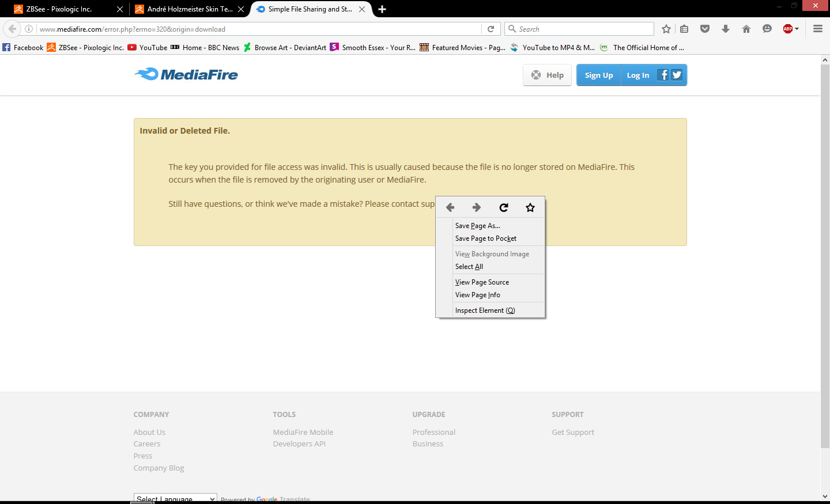
Task: Click the Developers API footer link
Action: coord(299,444)
